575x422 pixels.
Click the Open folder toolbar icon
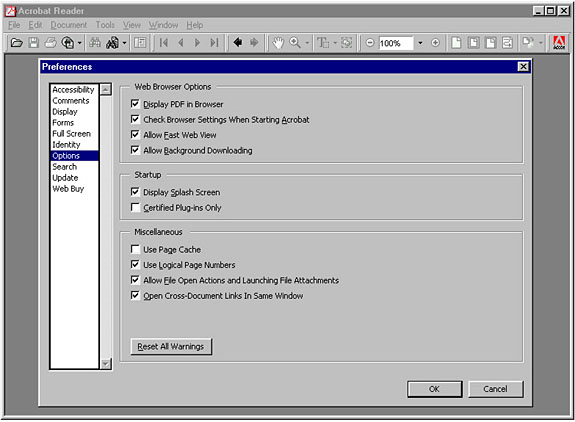pyautogui.click(x=16, y=43)
